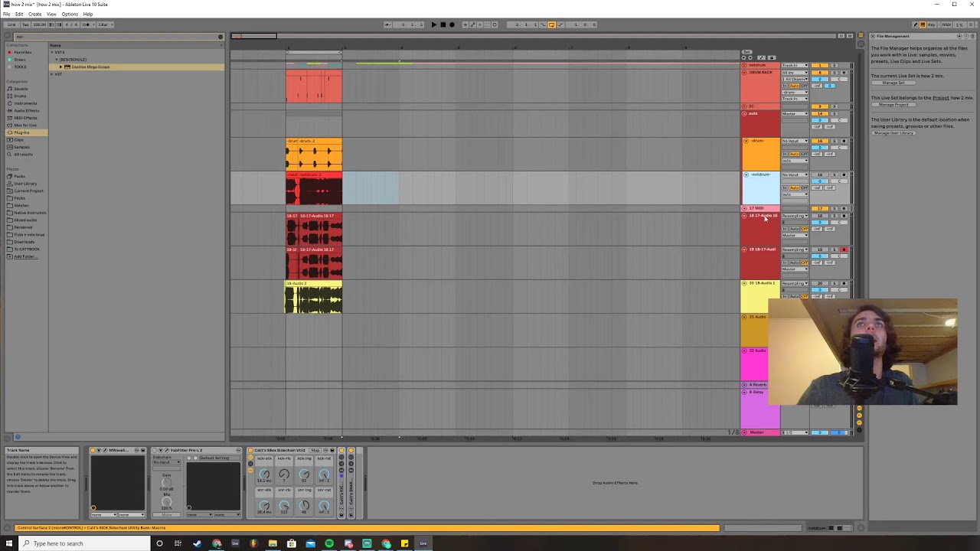The width and height of the screenshot is (980, 551).
Task: Open the Audio Effects category
Action: coord(26,110)
